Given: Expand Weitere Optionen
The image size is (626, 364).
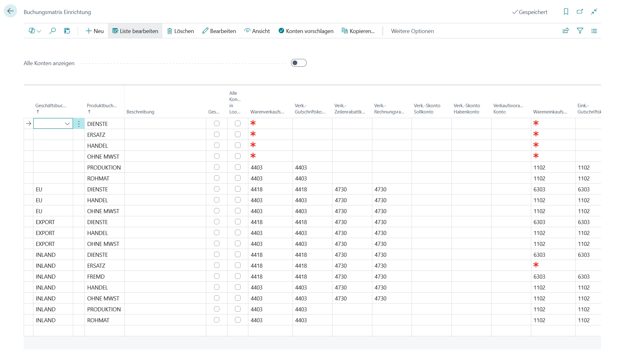Looking at the screenshot, I should pos(412,31).
